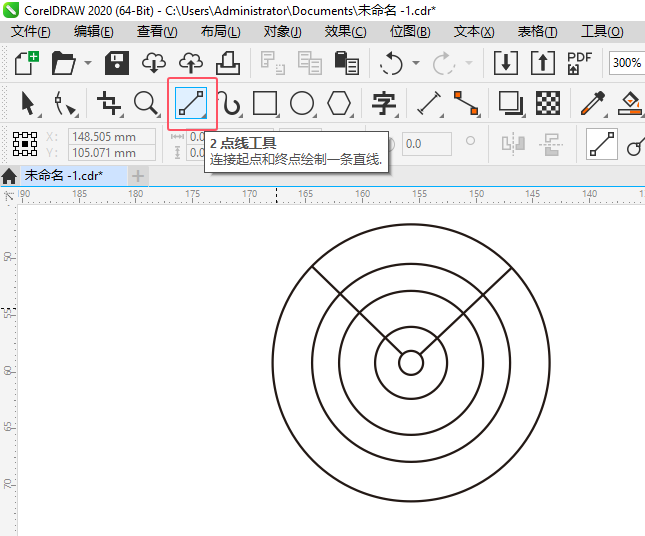Select the Crop tool
The width and height of the screenshot is (645, 536).
(108, 103)
